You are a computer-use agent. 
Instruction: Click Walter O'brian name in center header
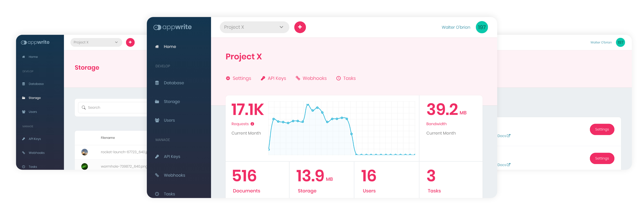456,27
